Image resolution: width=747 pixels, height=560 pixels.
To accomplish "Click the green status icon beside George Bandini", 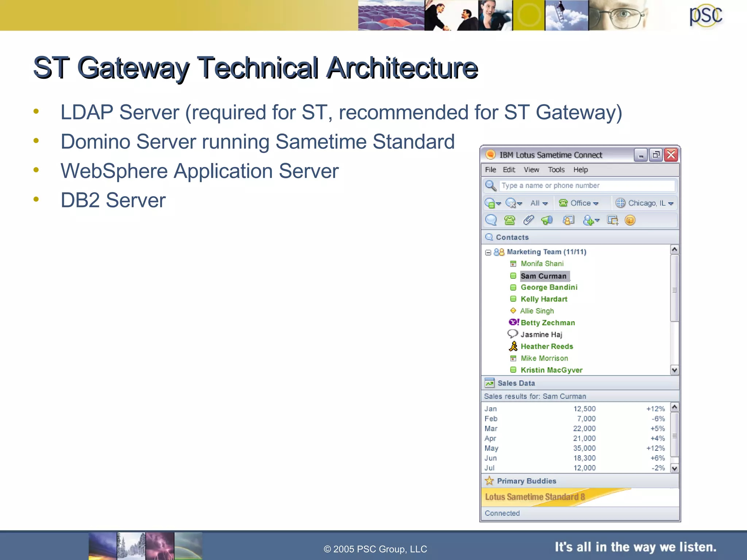I will [x=513, y=287].
